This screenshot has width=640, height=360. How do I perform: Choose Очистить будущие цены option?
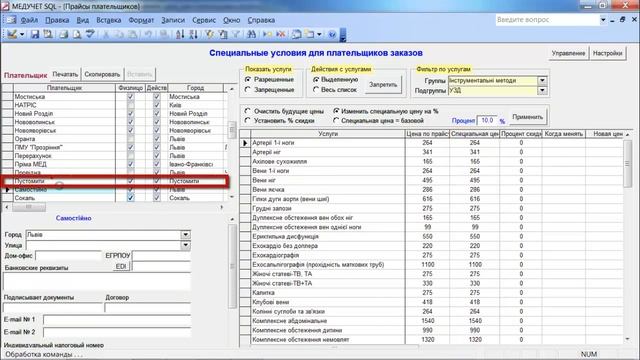[x=247, y=111]
